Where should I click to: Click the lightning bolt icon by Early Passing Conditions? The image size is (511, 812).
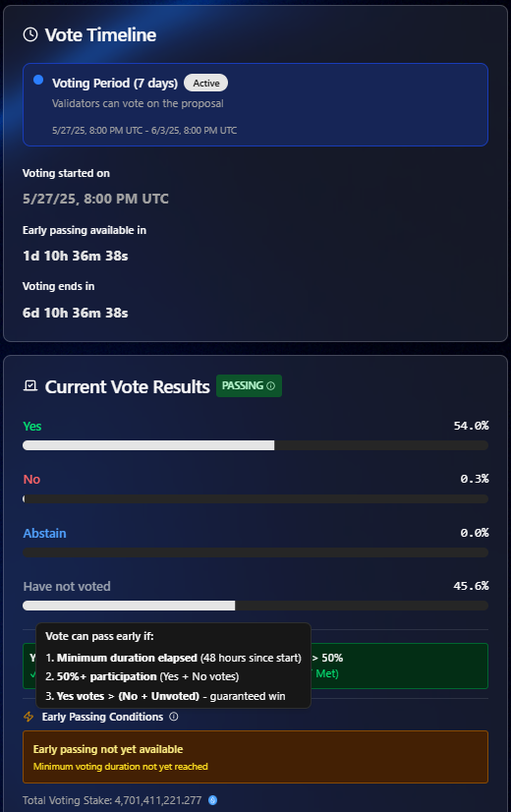[x=28, y=717]
